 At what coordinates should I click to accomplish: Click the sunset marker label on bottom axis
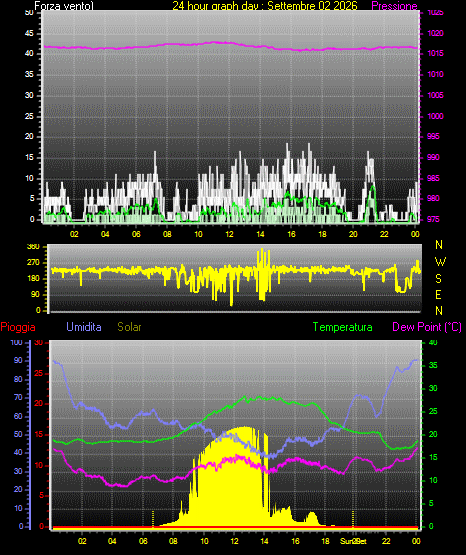click(353, 541)
